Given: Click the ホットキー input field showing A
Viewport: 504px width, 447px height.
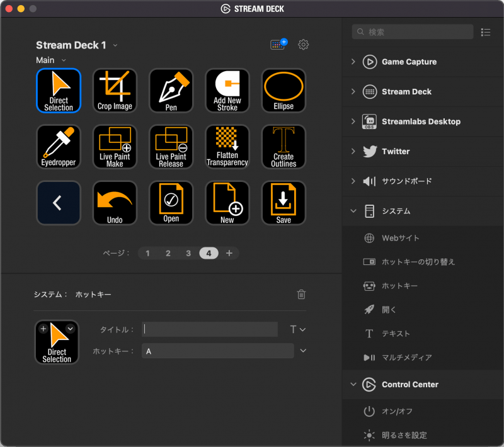Looking at the screenshot, I should [x=217, y=351].
